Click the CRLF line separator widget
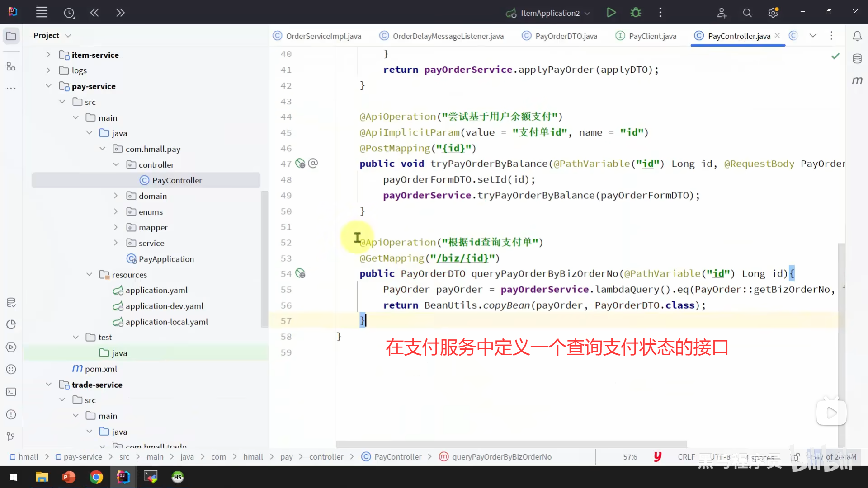Screen dimensions: 868x488 tap(686, 457)
